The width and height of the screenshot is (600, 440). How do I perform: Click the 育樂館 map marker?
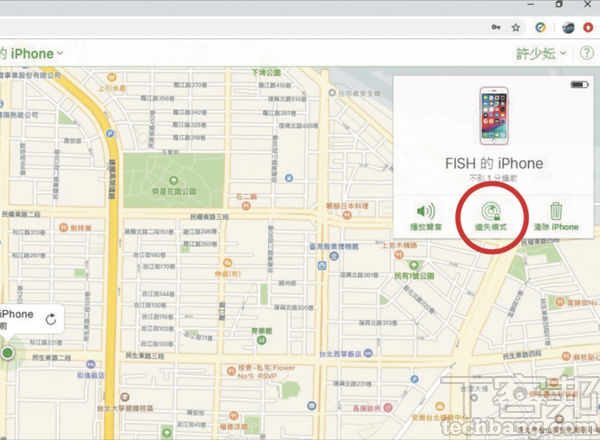261,340
